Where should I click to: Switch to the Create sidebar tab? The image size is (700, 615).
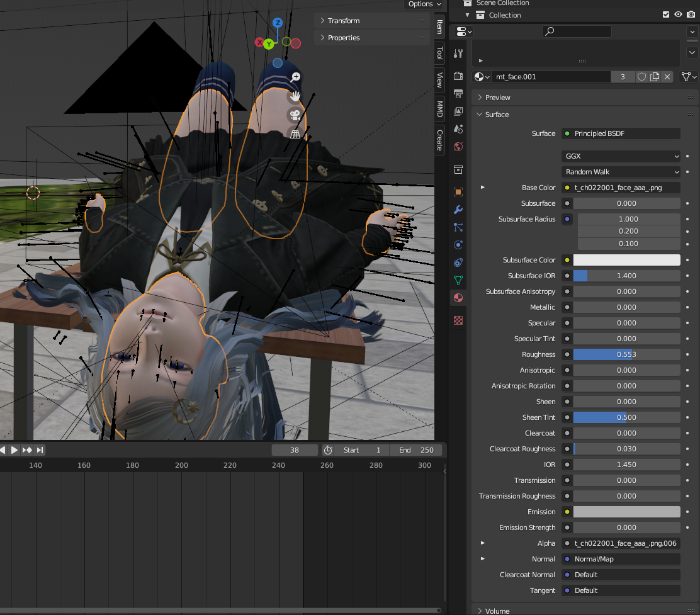pos(440,140)
